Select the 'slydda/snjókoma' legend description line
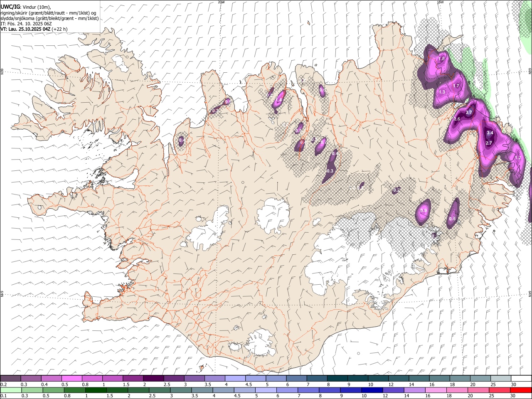Image resolution: width=532 pixels, height=399 pixels. pos(49,18)
